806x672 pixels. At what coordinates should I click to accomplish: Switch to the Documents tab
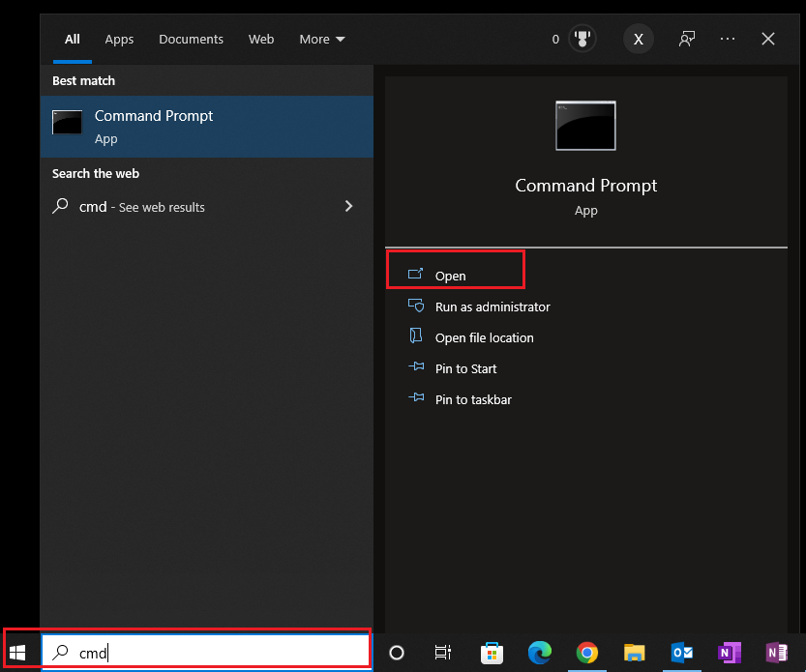pos(191,40)
